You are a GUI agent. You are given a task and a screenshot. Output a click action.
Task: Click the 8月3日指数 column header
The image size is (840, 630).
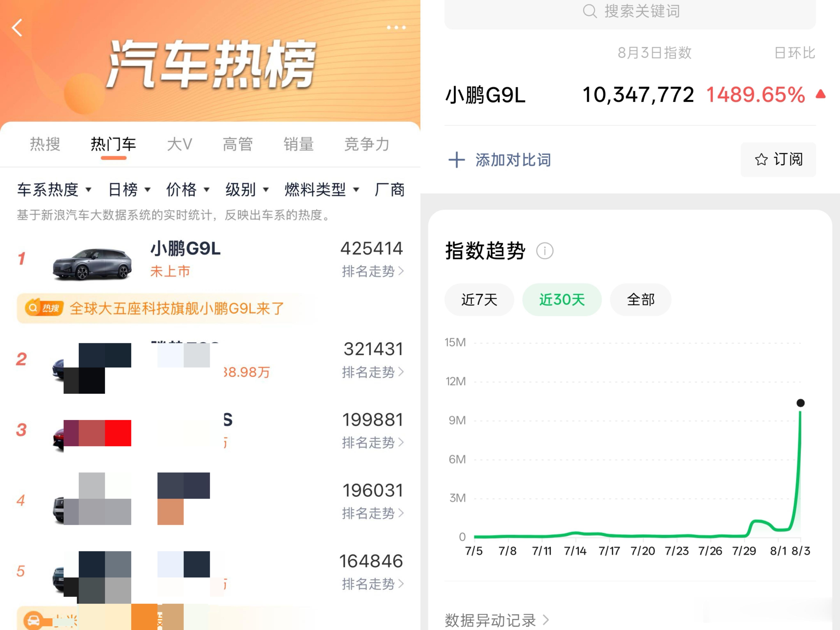tap(654, 53)
